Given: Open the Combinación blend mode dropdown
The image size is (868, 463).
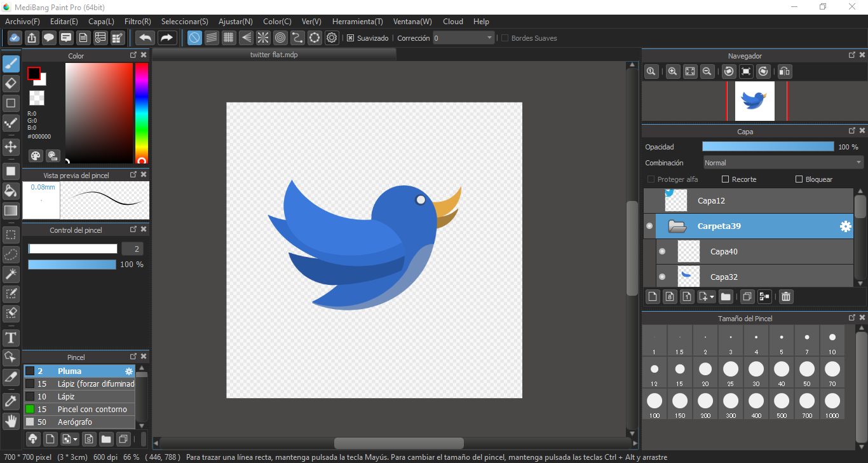Looking at the screenshot, I should 783,163.
